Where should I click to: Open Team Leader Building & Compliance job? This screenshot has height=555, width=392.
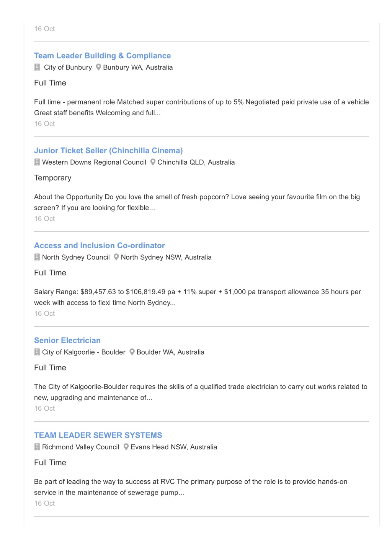tap(102, 56)
